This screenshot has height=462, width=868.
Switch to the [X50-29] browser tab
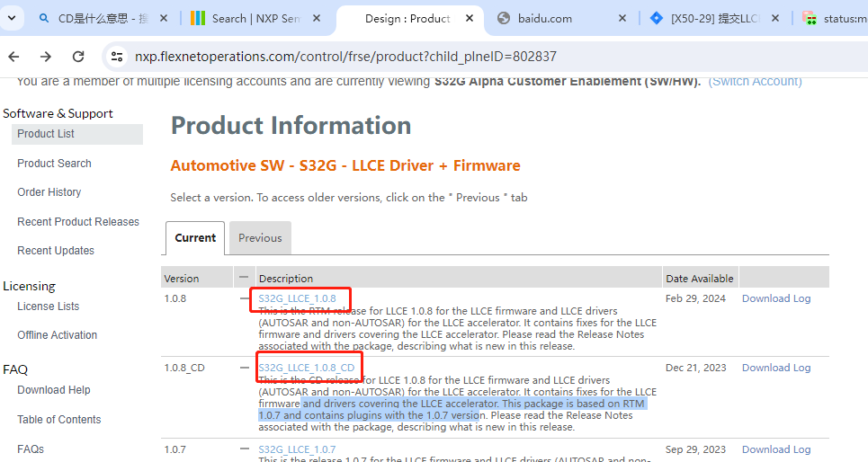pos(714,19)
